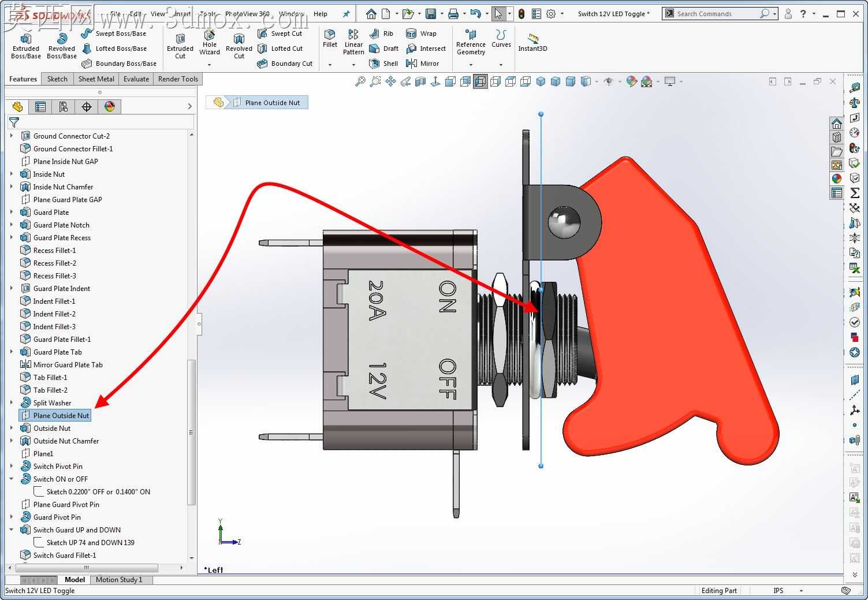Choose the Boundary Cut feature
Image resolution: width=868 pixels, height=600 pixels.
[285, 64]
